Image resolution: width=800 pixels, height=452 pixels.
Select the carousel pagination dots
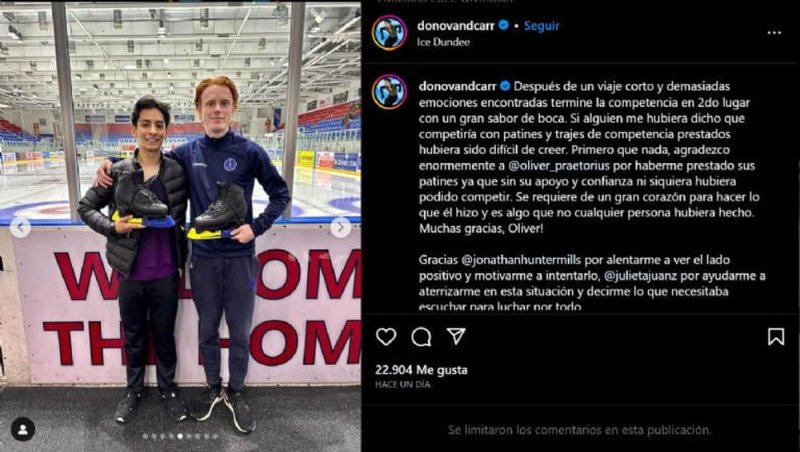pyautogui.click(x=180, y=436)
